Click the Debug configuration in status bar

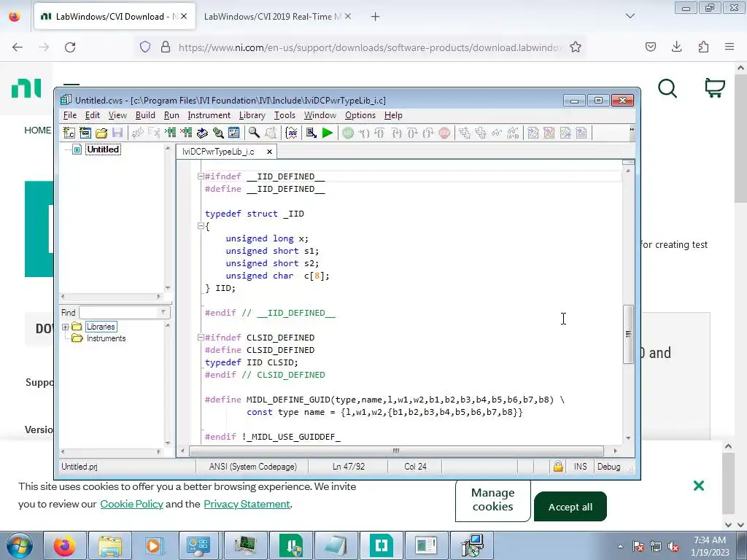(609, 467)
